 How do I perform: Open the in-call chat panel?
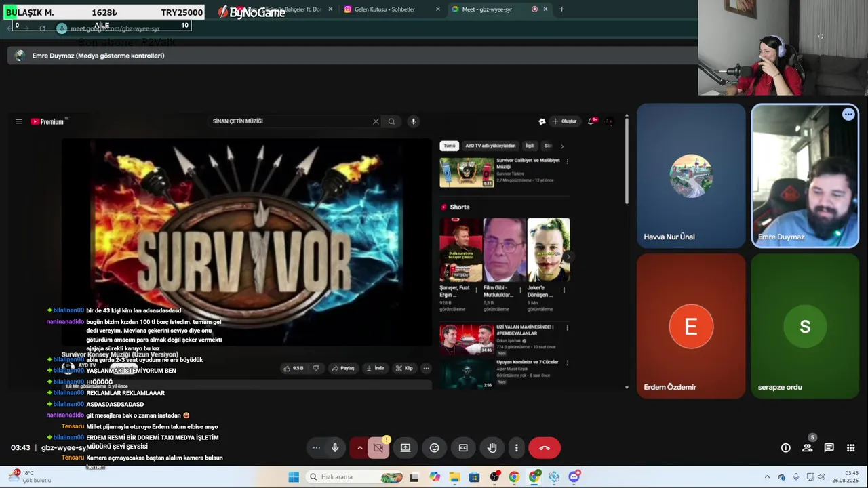(x=829, y=448)
